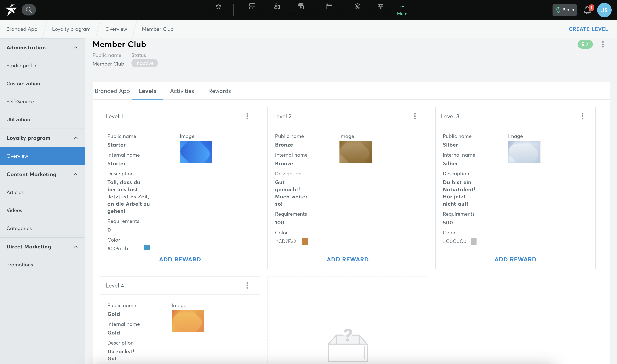Open Check-in icon in top bar
This screenshot has height=364, width=617.
[x=277, y=7]
